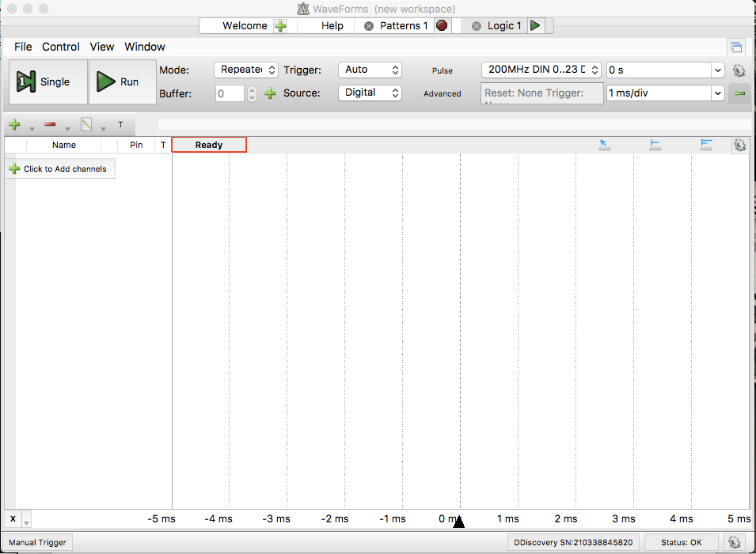This screenshot has width=756, height=554.
Task: Open the Trigger dropdown set to Auto
Action: point(370,70)
